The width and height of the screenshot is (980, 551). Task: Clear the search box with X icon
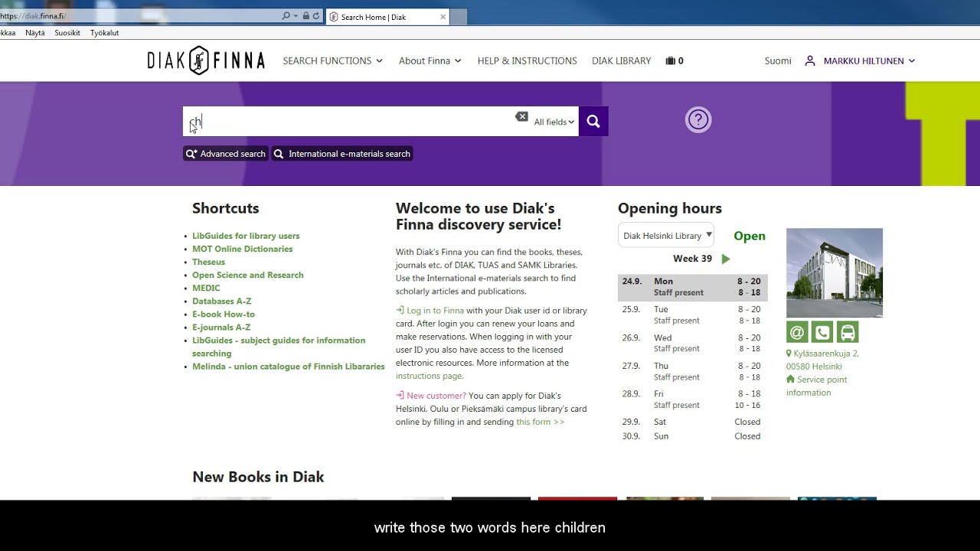pos(521,116)
